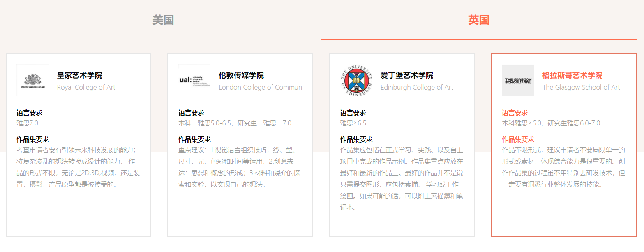Click the 本科：雅思5.0-6.5 requirement text
The height and width of the screenshot is (252, 644).
[235, 123]
